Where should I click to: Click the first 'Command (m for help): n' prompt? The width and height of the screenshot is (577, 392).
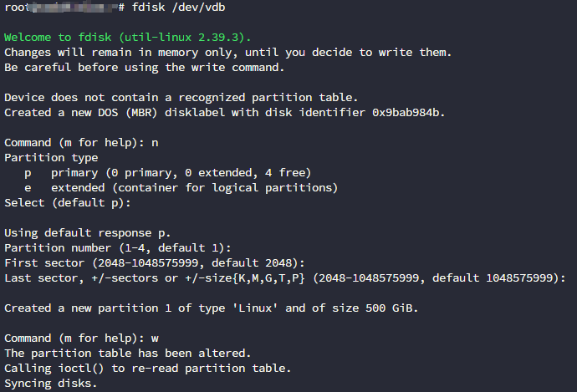point(81,143)
